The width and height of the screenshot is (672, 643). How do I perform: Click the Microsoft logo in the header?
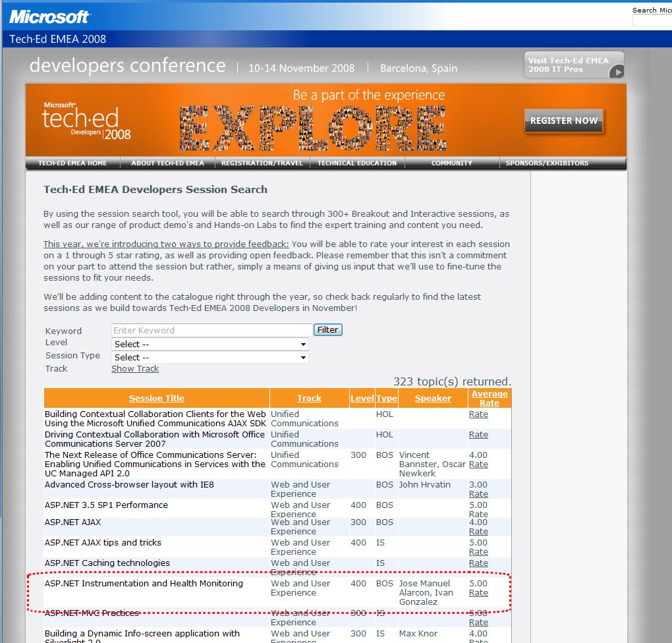click(49, 16)
